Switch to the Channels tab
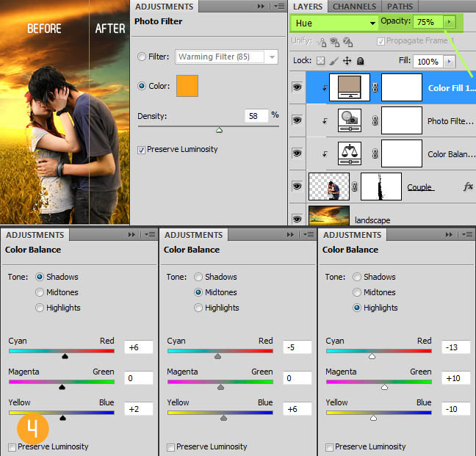This screenshot has height=456, width=476. [x=354, y=7]
